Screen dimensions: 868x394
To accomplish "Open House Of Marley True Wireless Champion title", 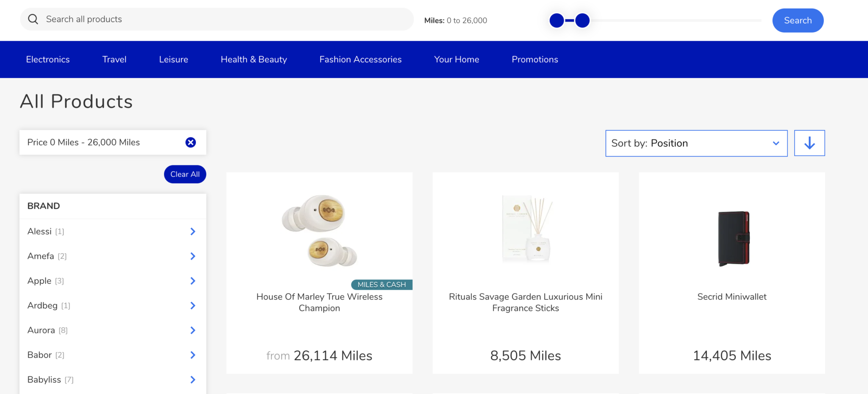I will 320,302.
